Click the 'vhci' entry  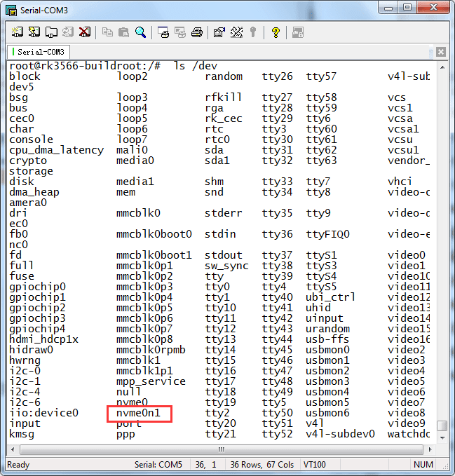pyautogui.click(x=400, y=182)
